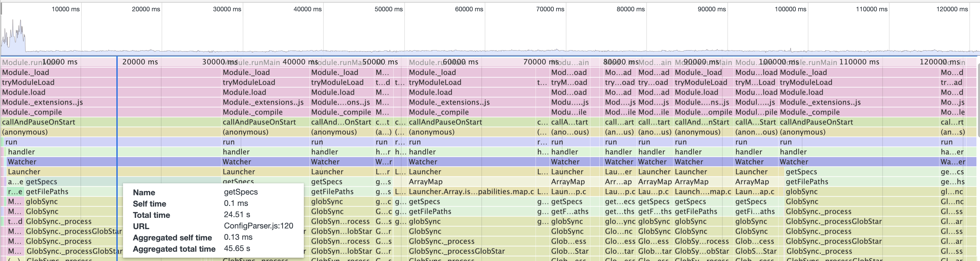Viewport: 980px width, 261px height.
Task: Click the 0.13 ms aggregated self time
Action: point(238,237)
